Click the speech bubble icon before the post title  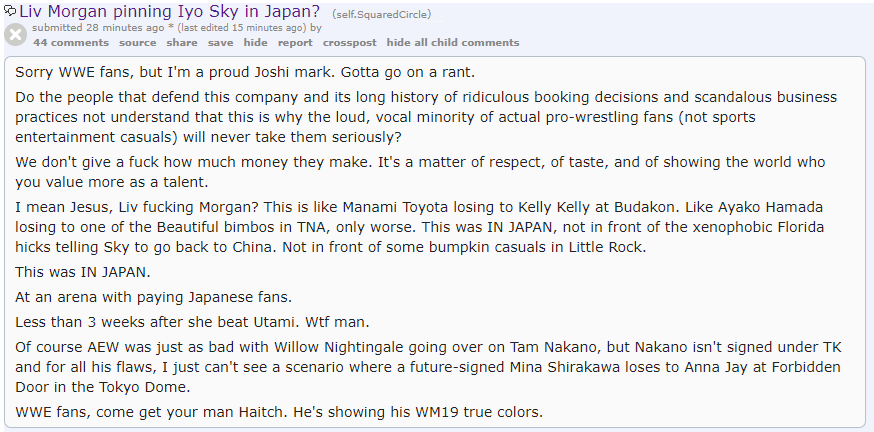pyautogui.click(x=10, y=10)
